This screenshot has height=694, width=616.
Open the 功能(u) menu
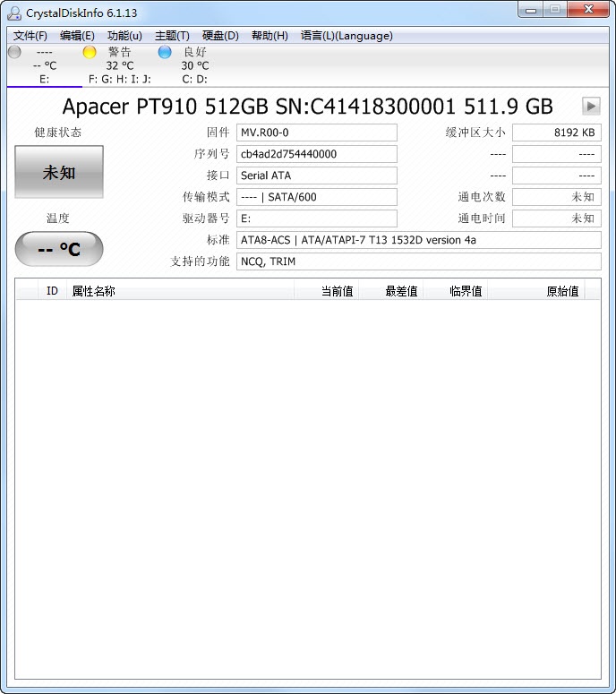(124, 36)
